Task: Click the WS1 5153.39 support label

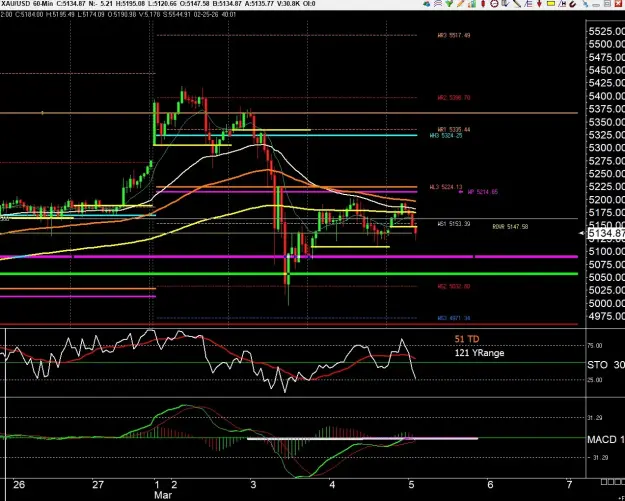Action: [x=454, y=224]
